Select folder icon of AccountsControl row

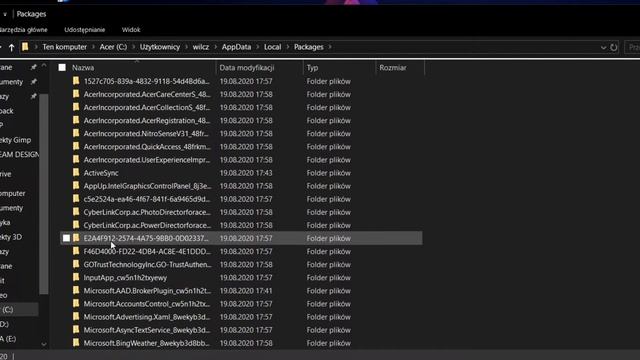click(76, 303)
